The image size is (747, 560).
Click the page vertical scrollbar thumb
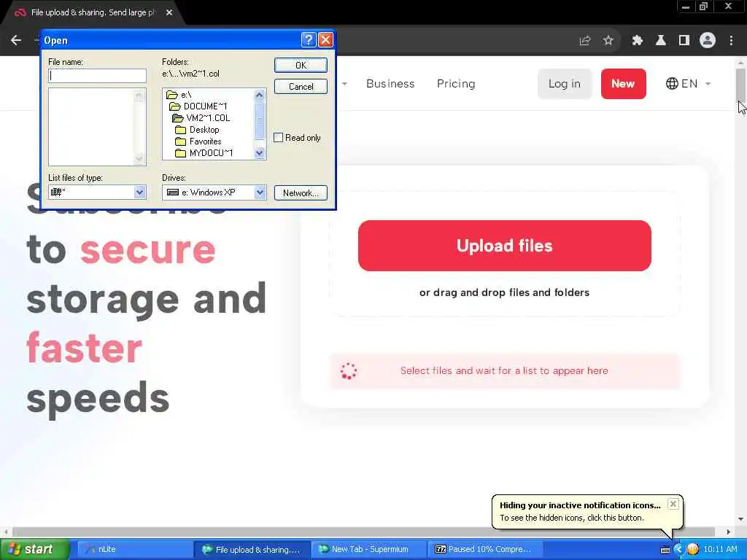tap(740, 85)
